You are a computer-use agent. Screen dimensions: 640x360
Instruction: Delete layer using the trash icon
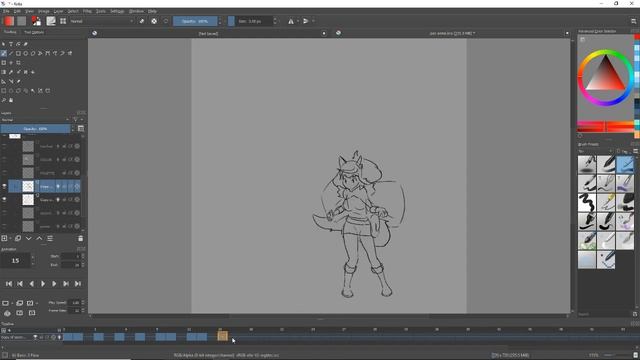[x=80, y=238]
